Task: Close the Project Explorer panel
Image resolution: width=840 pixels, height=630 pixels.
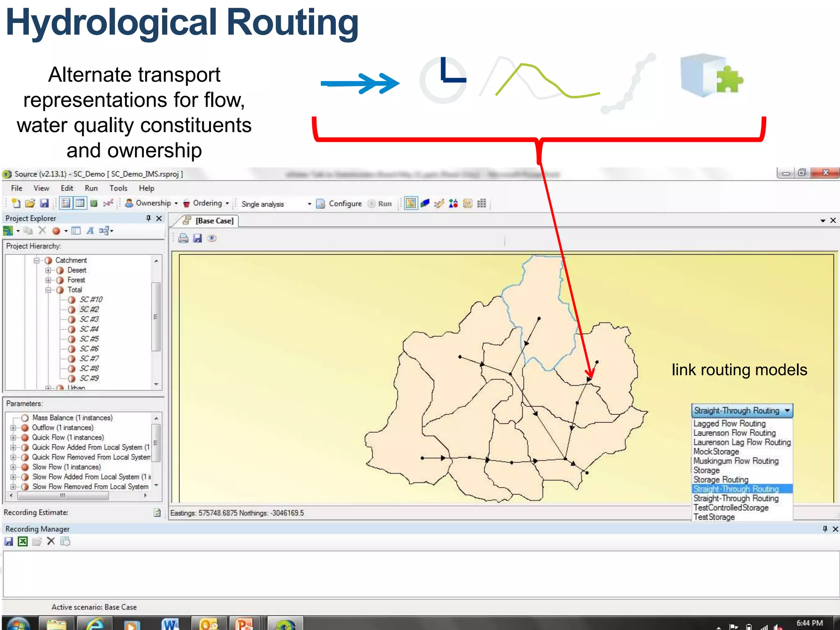Action: [159, 218]
